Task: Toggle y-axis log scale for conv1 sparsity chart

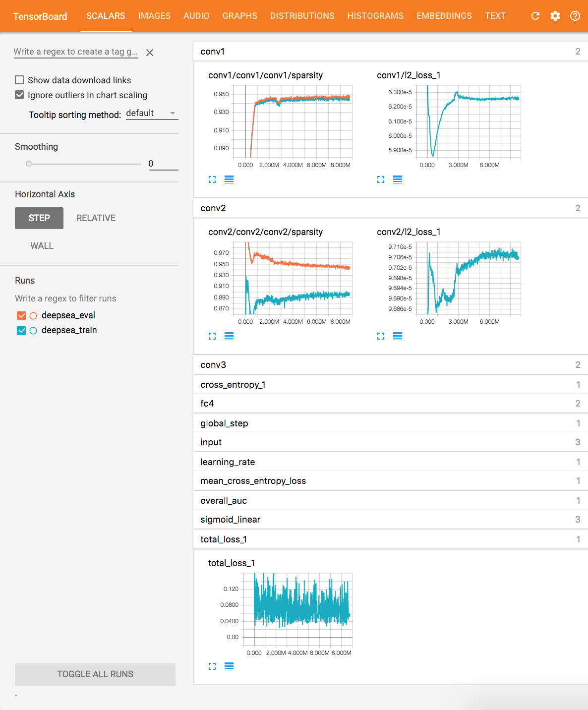Action: pos(229,179)
